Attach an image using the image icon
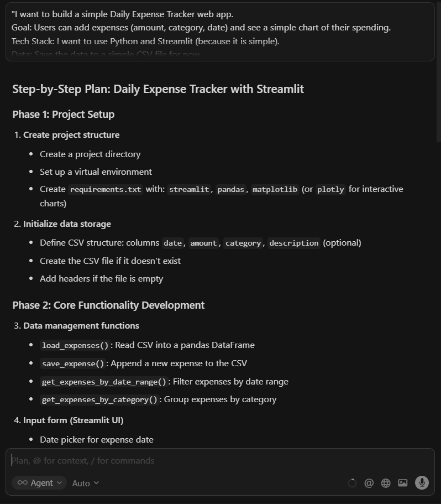This screenshot has width=441, height=504. pos(403,482)
